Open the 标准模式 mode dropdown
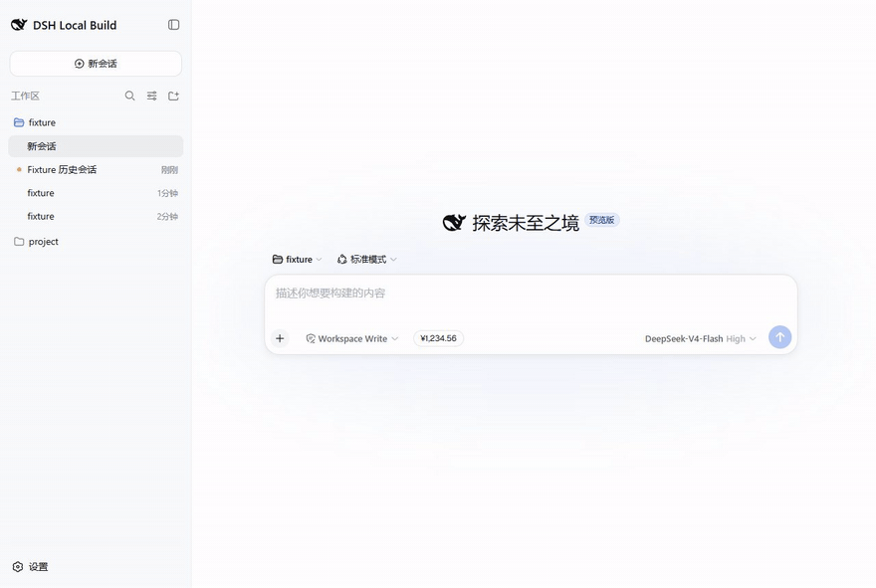The height and width of the screenshot is (588, 876). point(367,259)
